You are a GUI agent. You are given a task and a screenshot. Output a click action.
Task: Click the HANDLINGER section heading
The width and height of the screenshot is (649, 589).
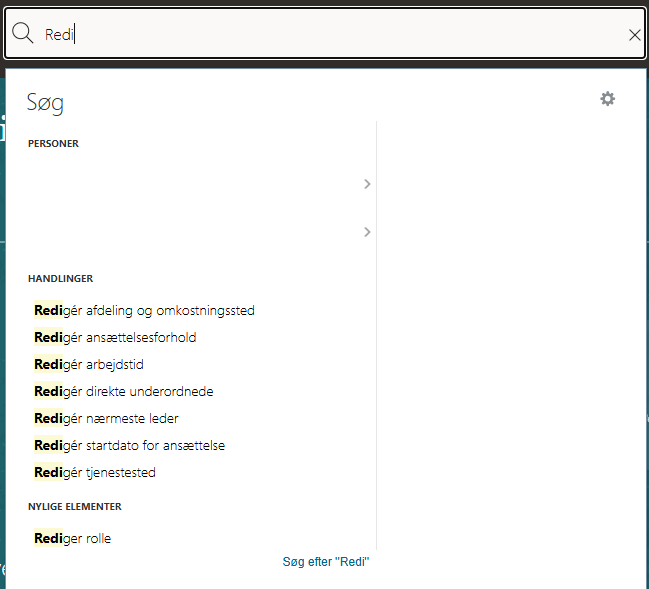pyautogui.click(x=60, y=279)
